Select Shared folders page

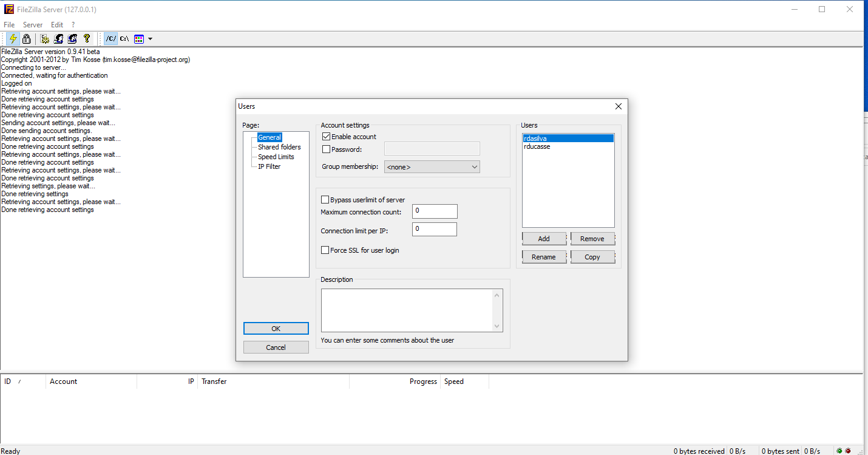279,147
